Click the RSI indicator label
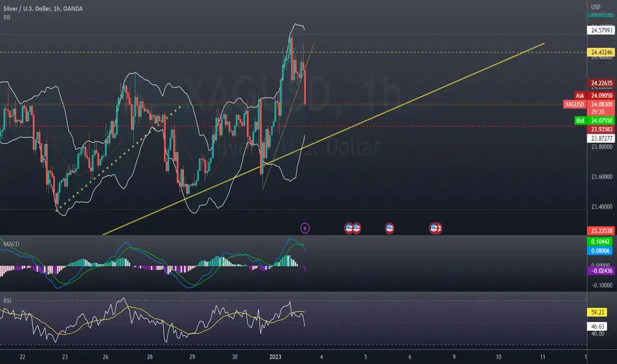 [7, 300]
